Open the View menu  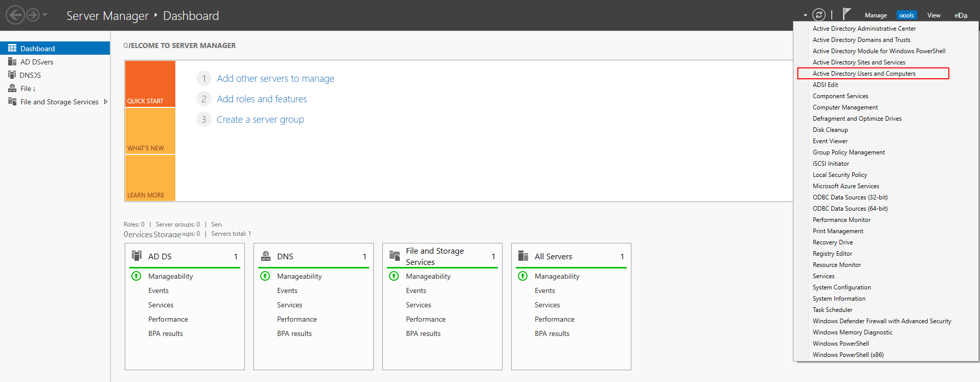click(933, 15)
